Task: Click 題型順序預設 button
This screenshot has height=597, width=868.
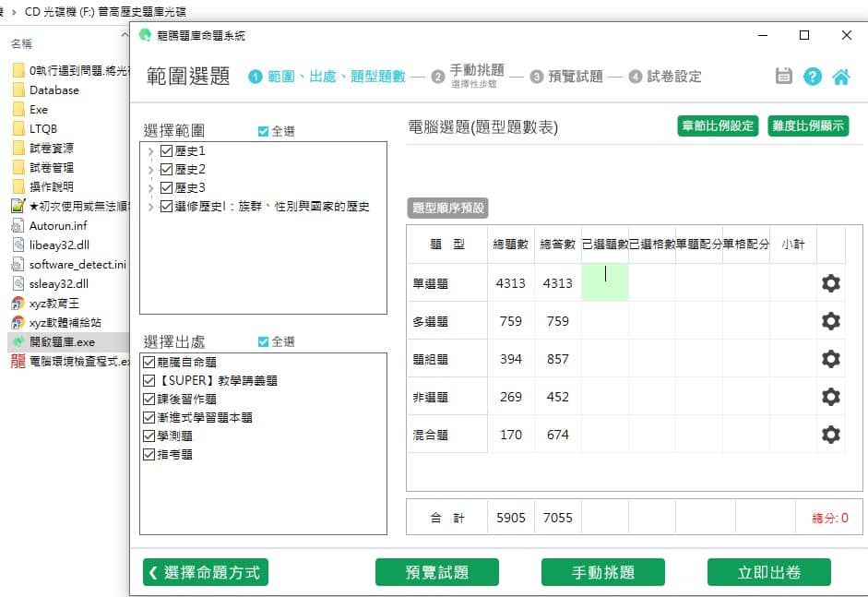Action: coord(448,208)
